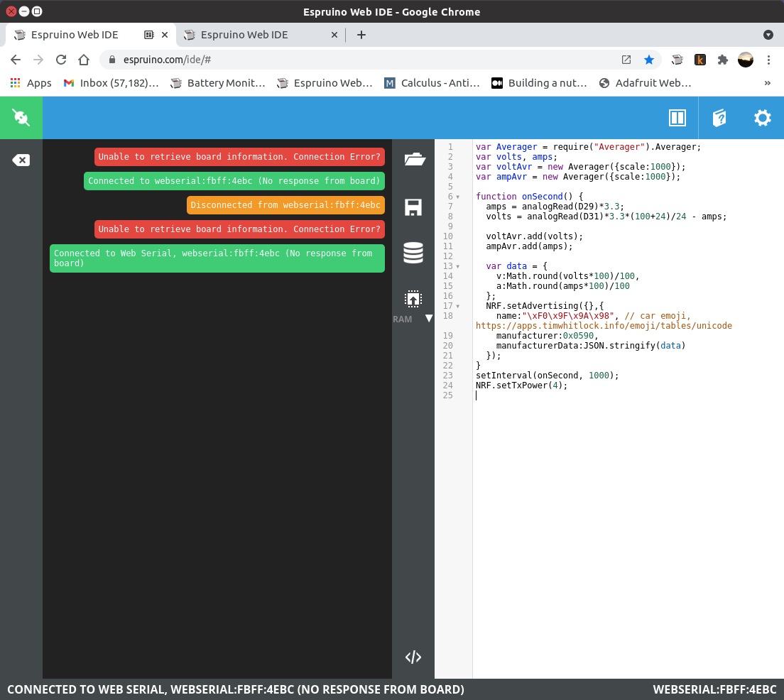This screenshot has width=784, height=700.
Task: Click 'setInterval(onSecond, 1000);' code line
Action: [547, 376]
